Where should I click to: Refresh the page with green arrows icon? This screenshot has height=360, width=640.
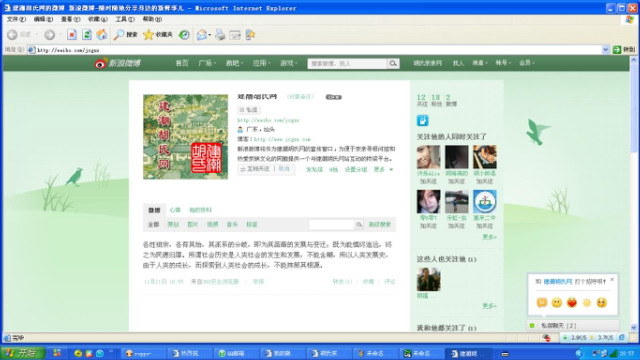[87, 35]
